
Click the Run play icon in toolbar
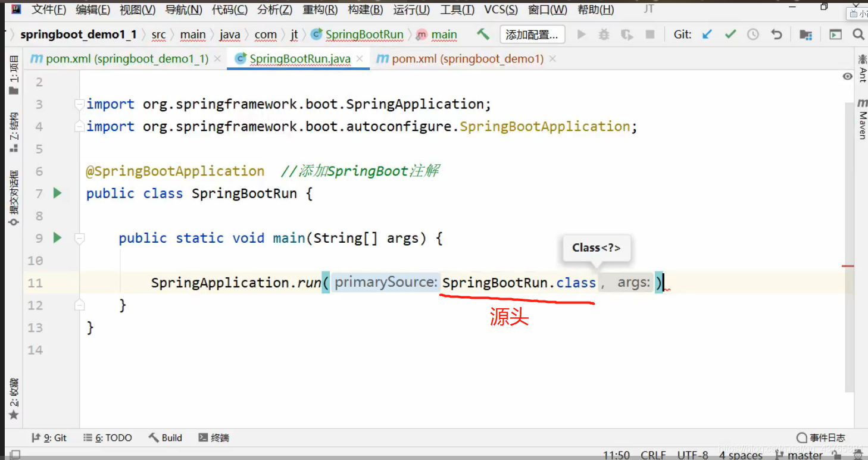pos(582,35)
